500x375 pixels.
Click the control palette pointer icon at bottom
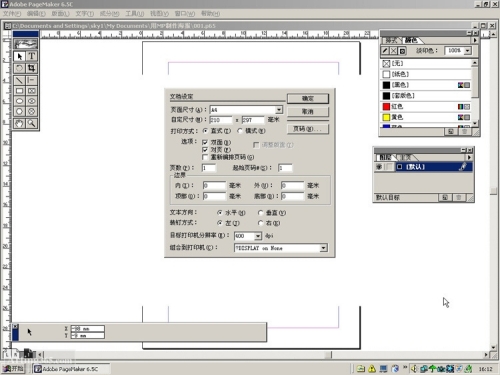(29, 332)
